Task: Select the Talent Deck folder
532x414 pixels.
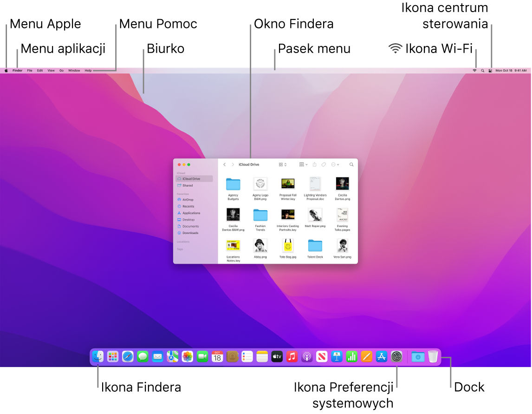Action: (x=315, y=249)
